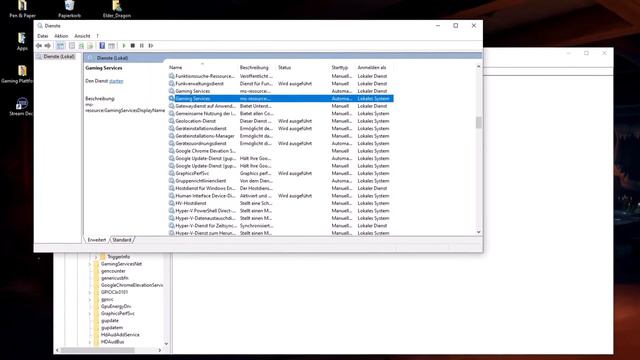Open the Aktion menu
This screenshot has width=640, height=360.
click(x=61, y=36)
